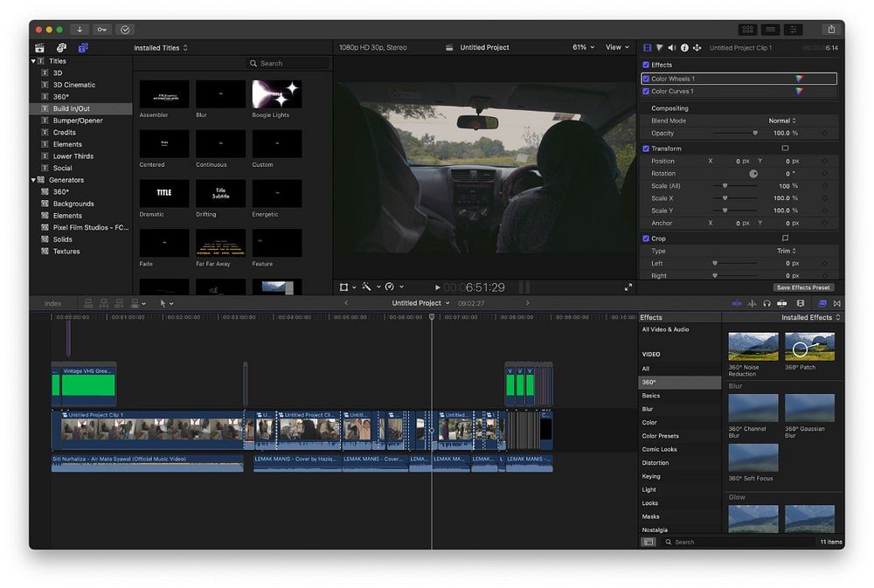Viewport: 874px width, 588px height.
Task: Collapse the Titles tree group
Action: click(x=34, y=61)
